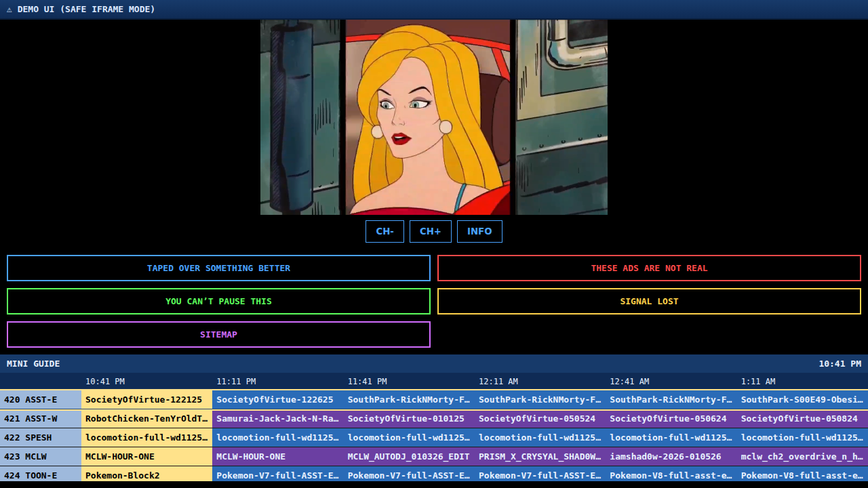Select the YOU CAN'T PAUSE THIS link
The height and width of the screenshot is (488, 868).
coord(218,301)
